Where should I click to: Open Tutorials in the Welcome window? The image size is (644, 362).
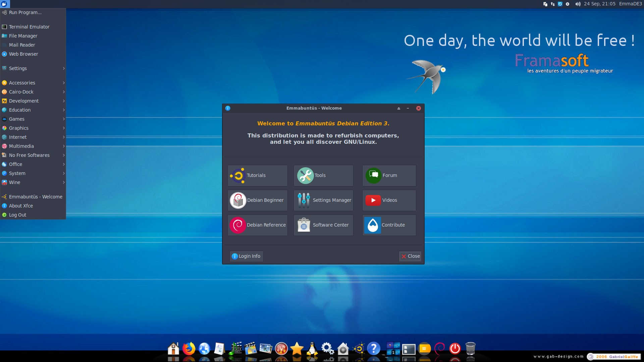click(x=257, y=175)
